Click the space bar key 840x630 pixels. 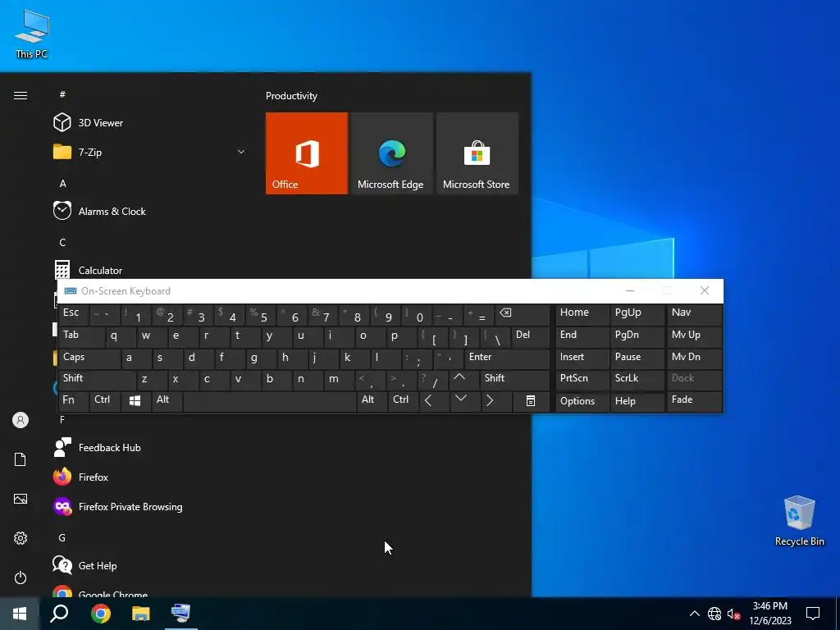(x=270, y=401)
